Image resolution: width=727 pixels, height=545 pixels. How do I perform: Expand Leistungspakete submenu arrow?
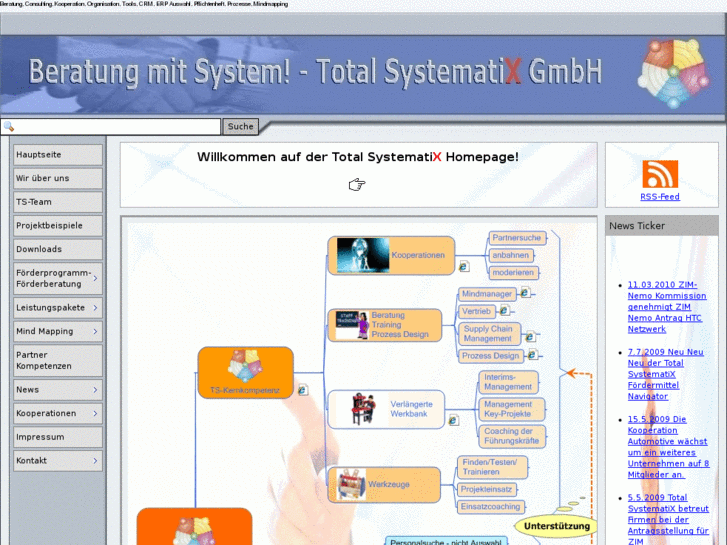pyautogui.click(x=95, y=308)
